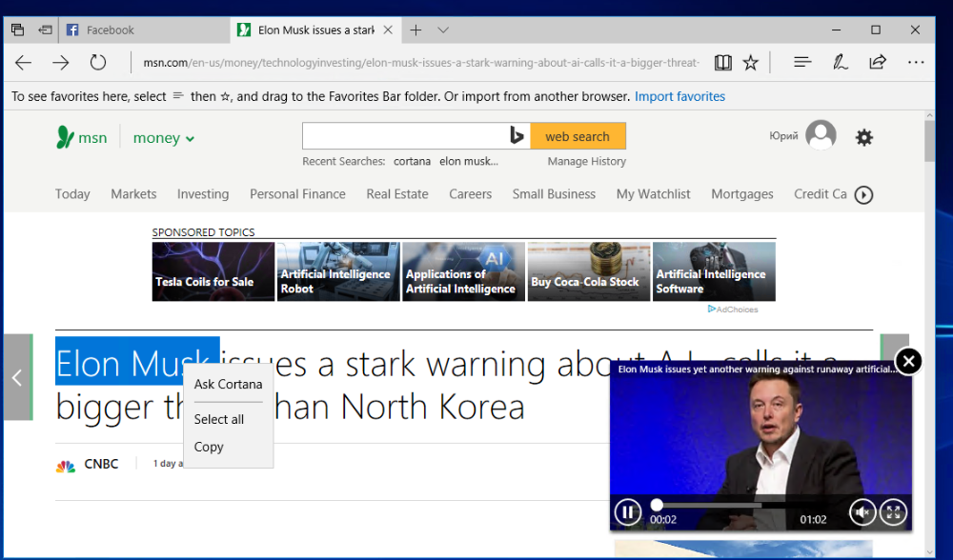The image size is (953, 560).
Task: Close the Elon Musk article tab
Action: click(x=388, y=30)
